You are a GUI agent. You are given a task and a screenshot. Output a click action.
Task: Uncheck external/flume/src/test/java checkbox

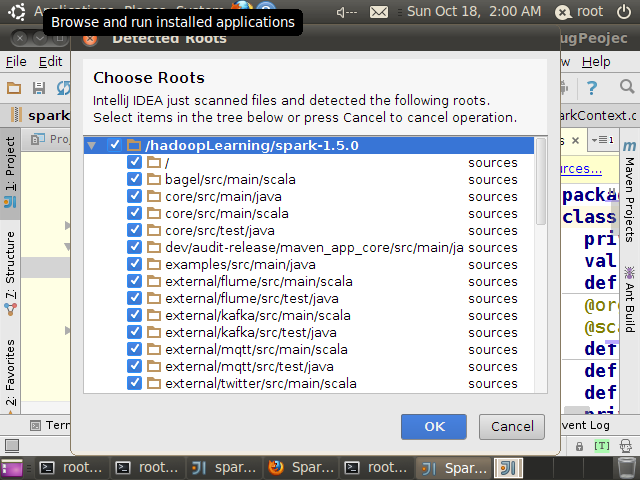134,298
